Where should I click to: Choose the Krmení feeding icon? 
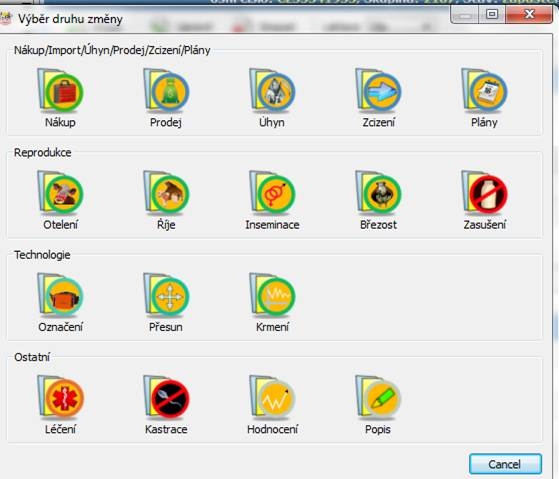(x=272, y=296)
